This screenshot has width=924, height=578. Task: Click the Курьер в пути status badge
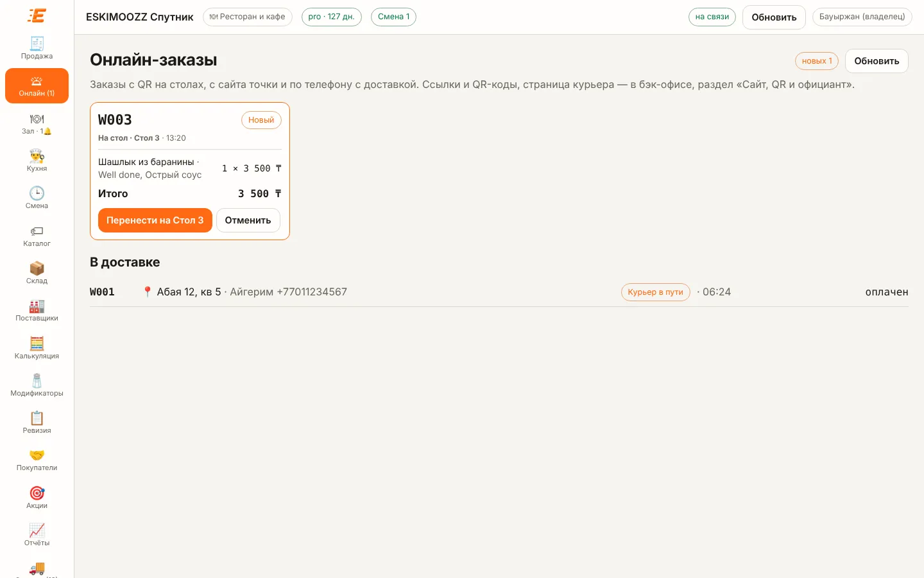(x=655, y=292)
